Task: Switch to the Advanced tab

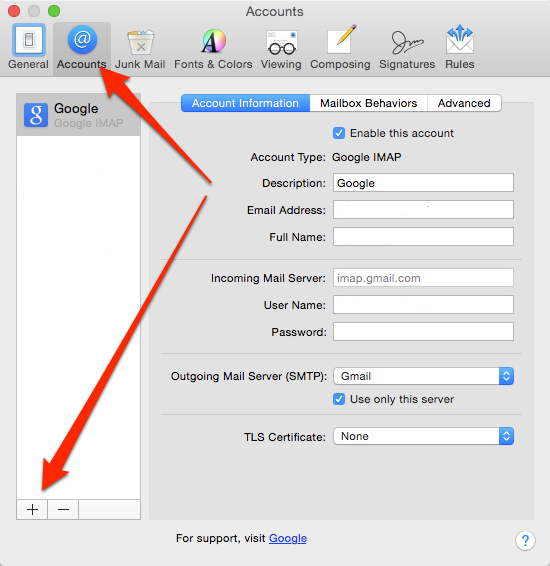Action: [x=464, y=103]
